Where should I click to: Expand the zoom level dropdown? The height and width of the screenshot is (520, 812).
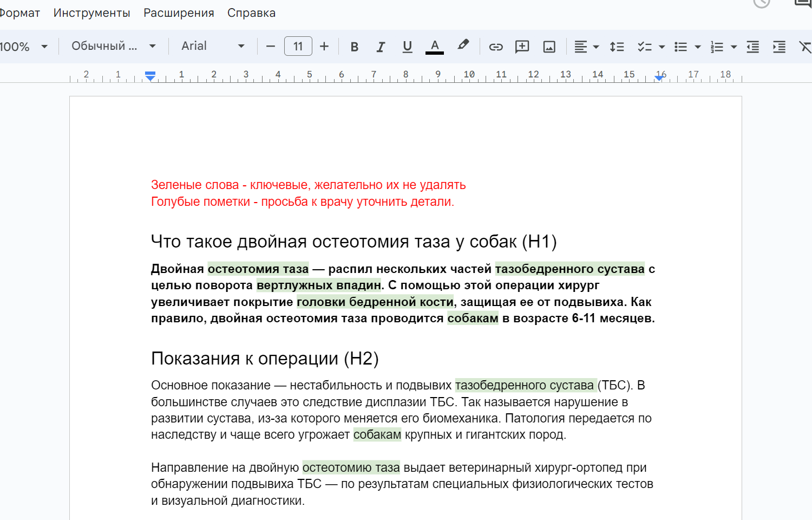point(24,47)
